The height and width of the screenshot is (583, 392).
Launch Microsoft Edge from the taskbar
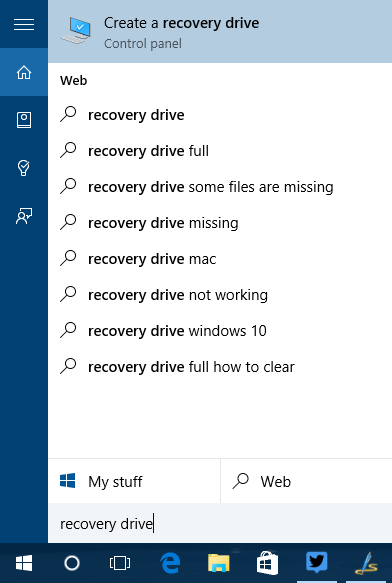[x=170, y=563]
